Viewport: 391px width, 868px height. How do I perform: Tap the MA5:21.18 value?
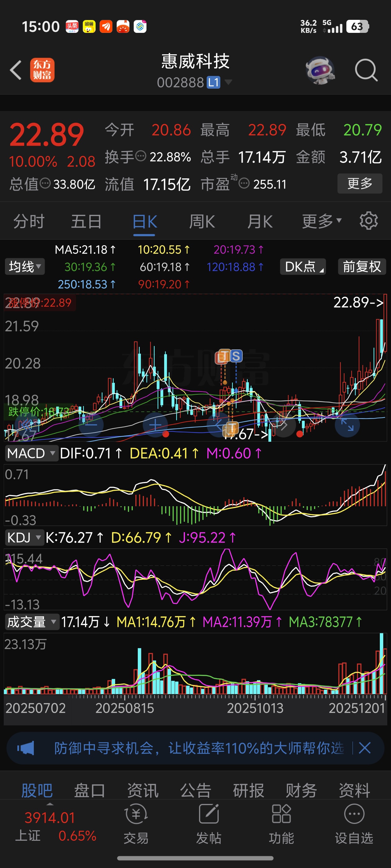coord(85,249)
